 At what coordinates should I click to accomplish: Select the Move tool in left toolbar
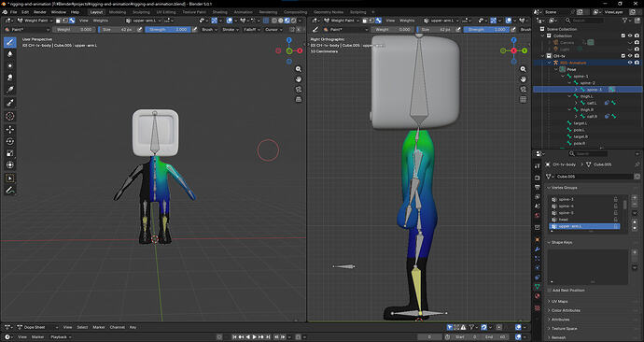point(10,130)
